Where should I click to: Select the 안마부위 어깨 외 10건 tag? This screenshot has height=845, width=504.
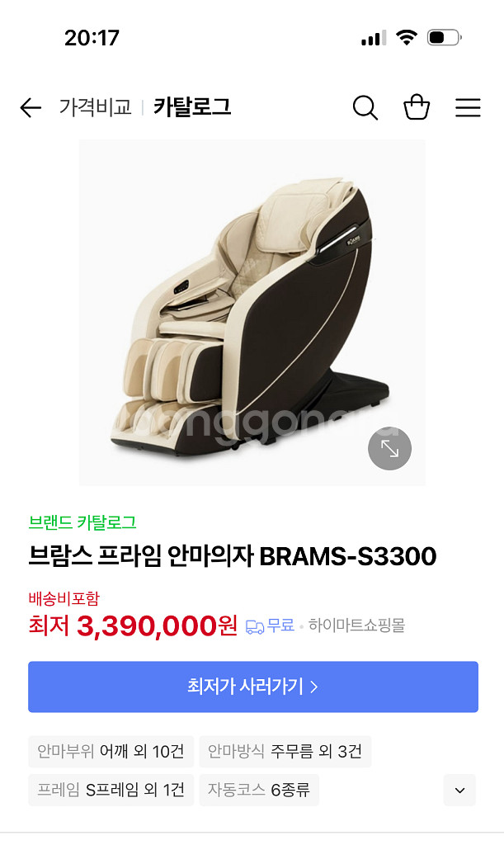click(x=111, y=751)
